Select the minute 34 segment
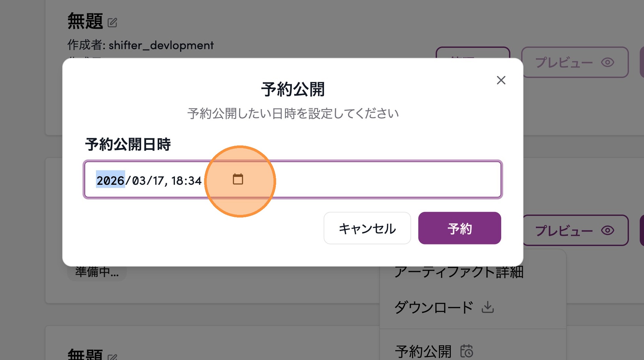The width and height of the screenshot is (644, 360). click(x=195, y=180)
